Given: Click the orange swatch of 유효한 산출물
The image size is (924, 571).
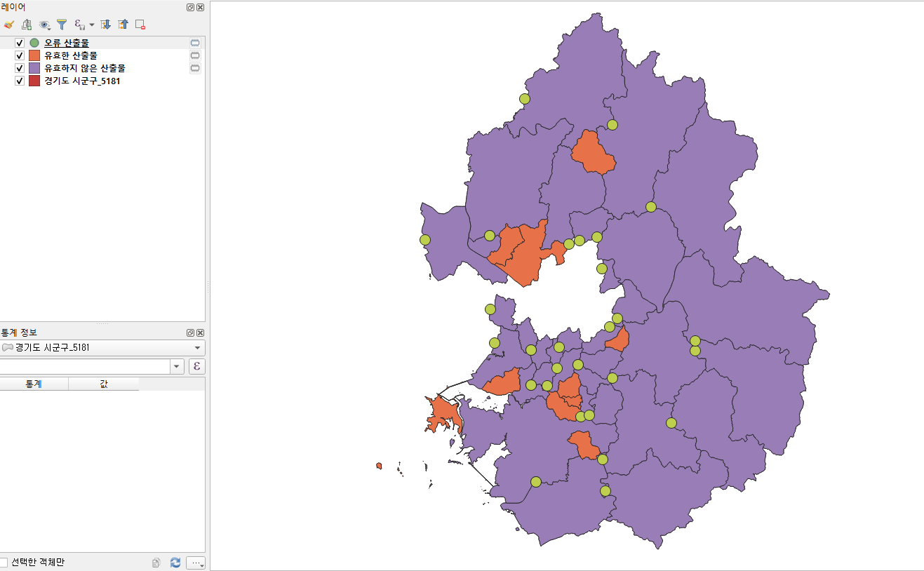Looking at the screenshot, I should tap(34, 55).
